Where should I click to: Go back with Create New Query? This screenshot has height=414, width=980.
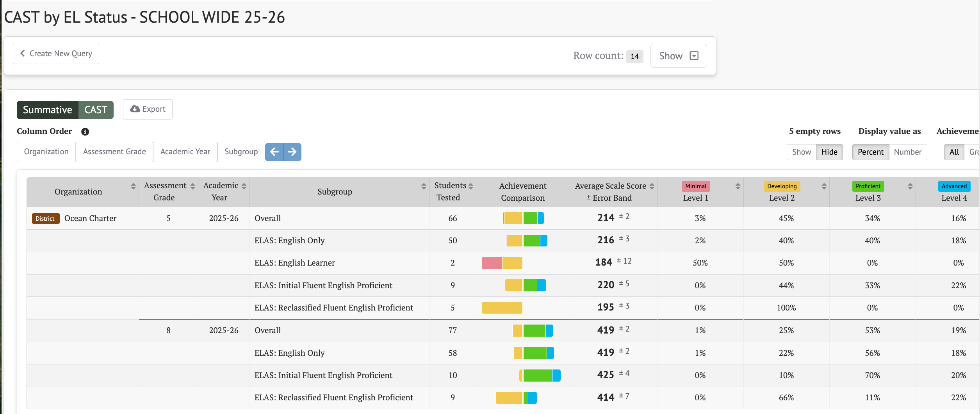pos(56,54)
